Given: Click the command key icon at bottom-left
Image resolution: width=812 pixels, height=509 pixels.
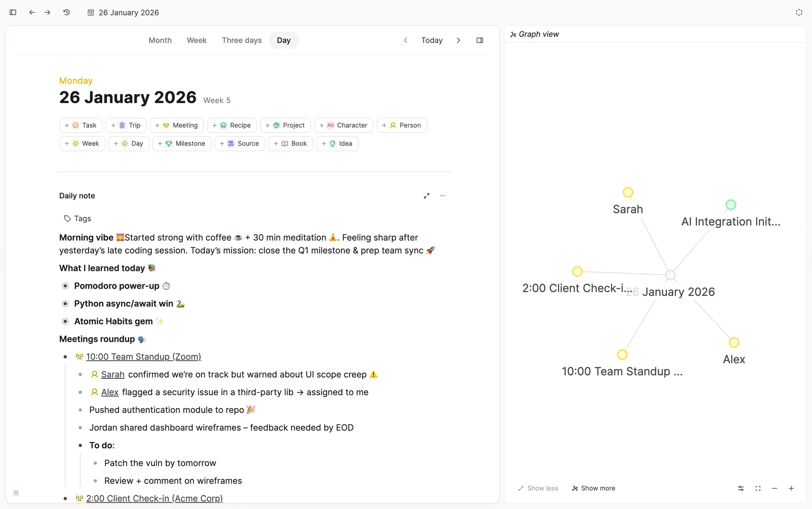Looking at the screenshot, I should point(16,493).
